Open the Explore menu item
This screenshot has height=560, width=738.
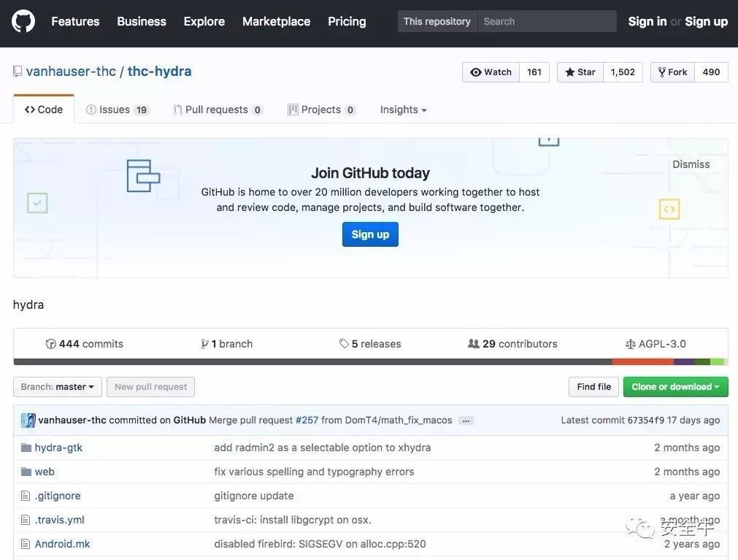204,21
